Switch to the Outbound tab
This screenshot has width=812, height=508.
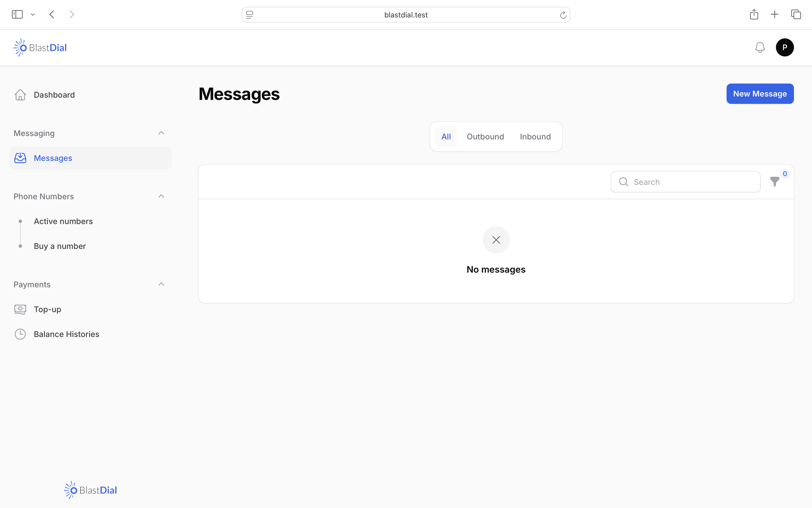485,136
